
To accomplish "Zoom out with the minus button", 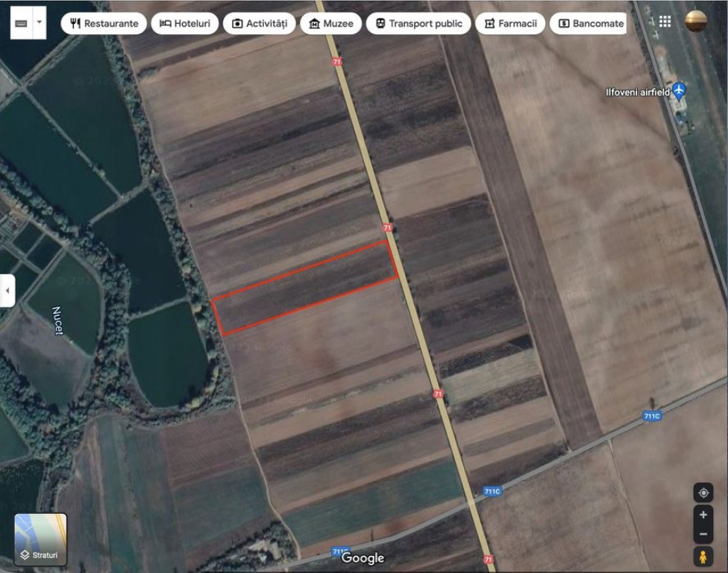I will click(703, 534).
